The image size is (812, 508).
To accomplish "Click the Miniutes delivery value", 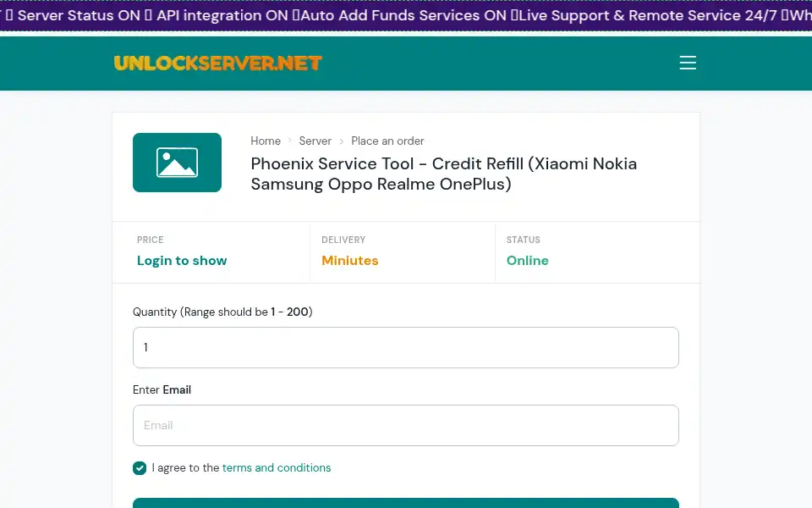I will pyautogui.click(x=350, y=260).
